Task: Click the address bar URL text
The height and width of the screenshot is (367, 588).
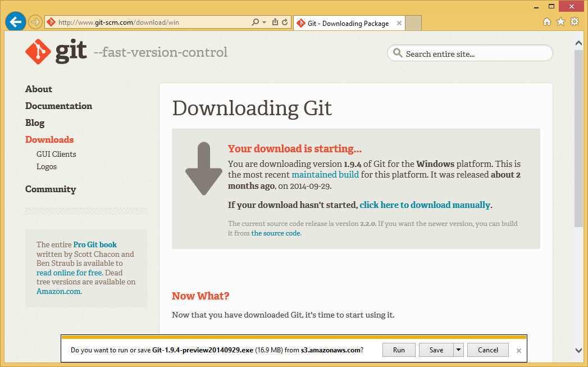Action: [x=118, y=22]
